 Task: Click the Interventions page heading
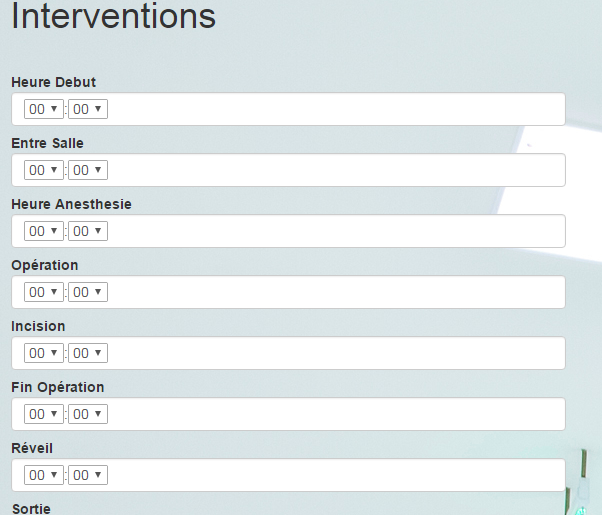pos(114,17)
